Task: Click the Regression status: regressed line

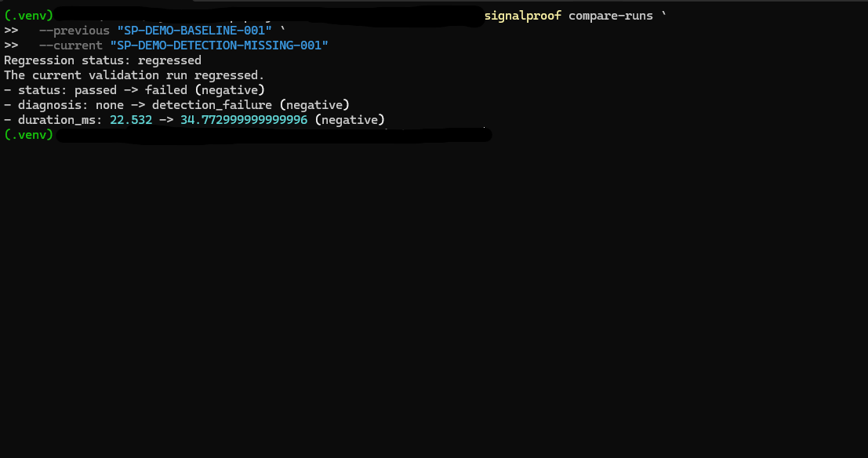Action: click(103, 60)
